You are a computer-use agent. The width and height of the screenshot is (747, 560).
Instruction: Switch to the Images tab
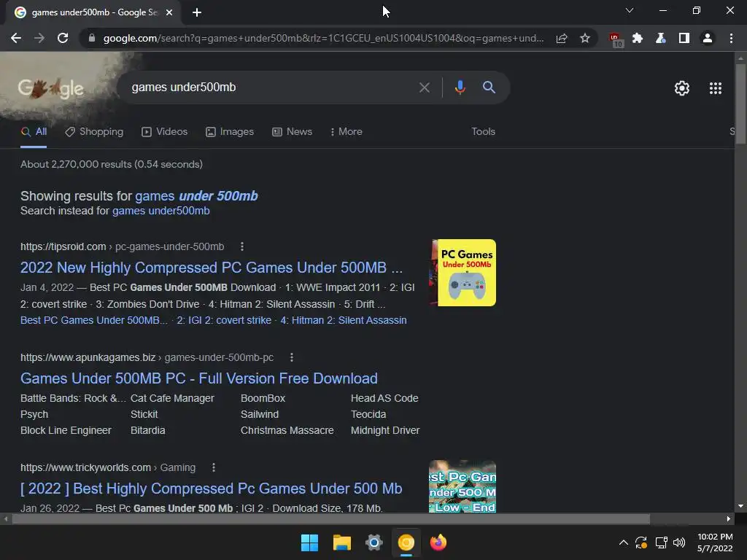pos(230,132)
